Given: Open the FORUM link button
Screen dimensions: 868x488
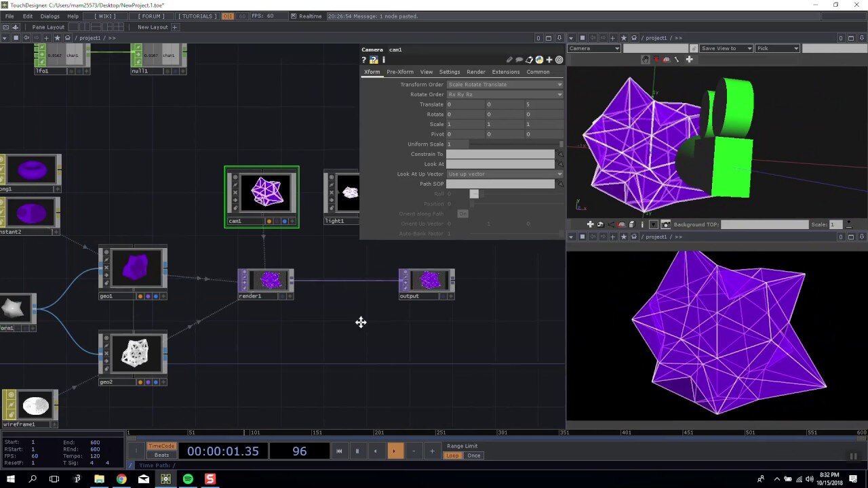Looking at the screenshot, I should coord(151,16).
